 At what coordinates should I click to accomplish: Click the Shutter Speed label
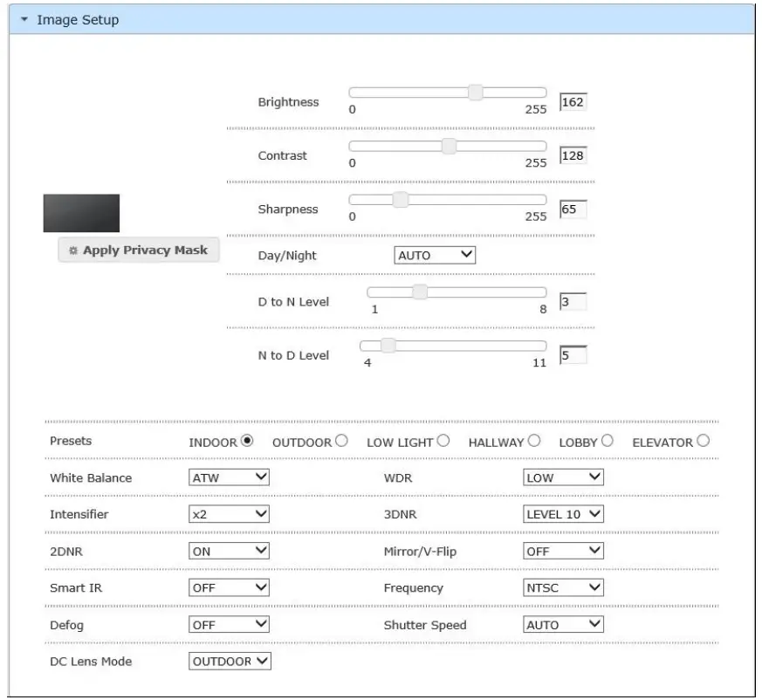pyautogui.click(x=425, y=625)
